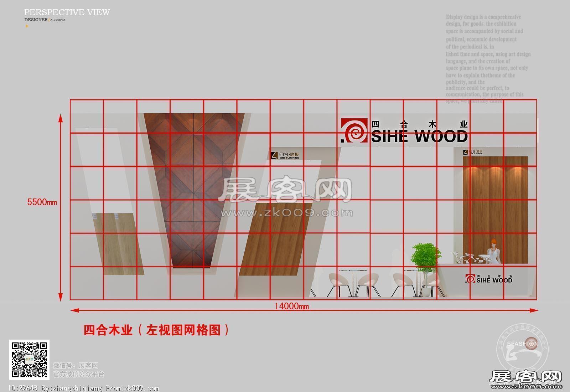Screen dimensions: 570x392
Task: Click the red spiral logo on SIHE WOOD sign
Action: pyautogui.click(x=354, y=131)
